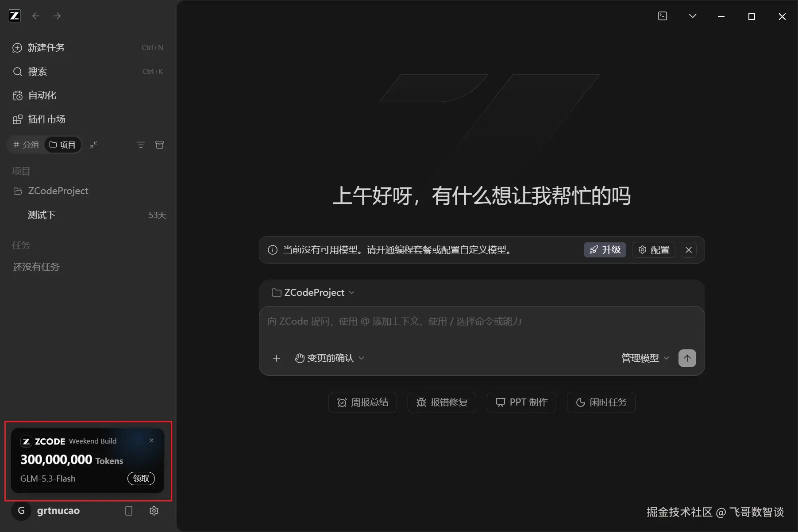This screenshot has width=798, height=532.
Task: Open the 管理模型 model dropdown
Action: pyautogui.click(x=645, y=358)
